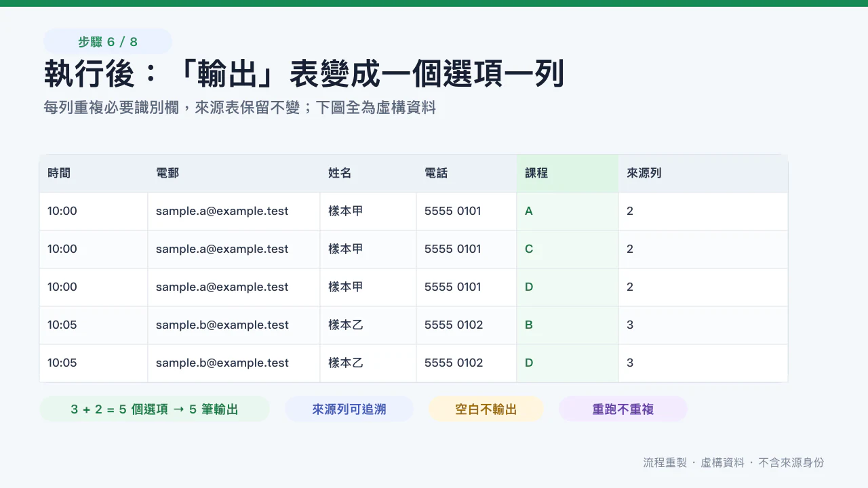Image resolution: width=868 pixels, height=488 pixels.
Task: Select course cell B
Action: coord(568,325)
